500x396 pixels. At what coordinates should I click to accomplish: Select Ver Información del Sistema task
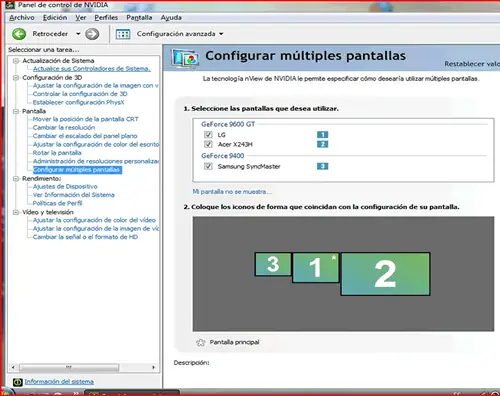73,195
